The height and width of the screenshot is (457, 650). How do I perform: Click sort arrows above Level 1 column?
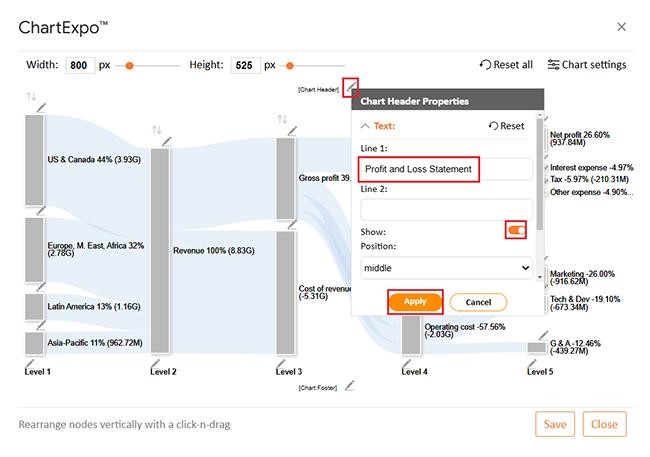click(x=31, y=97)
